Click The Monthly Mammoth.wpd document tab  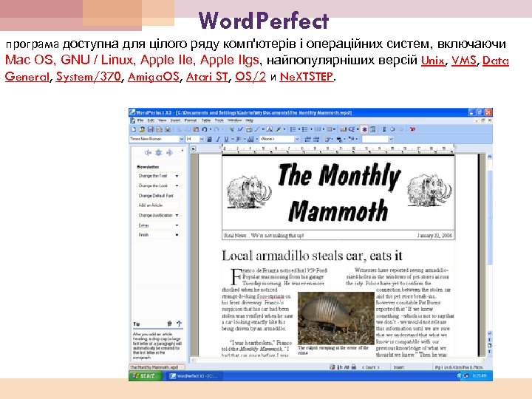(x=157, y=367)
